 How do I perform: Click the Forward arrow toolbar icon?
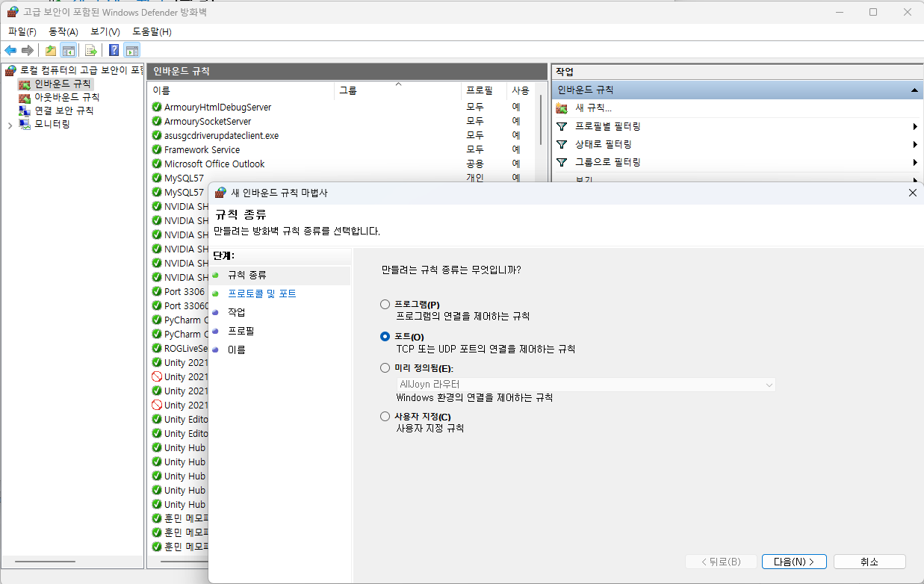(x=28, y=50)
